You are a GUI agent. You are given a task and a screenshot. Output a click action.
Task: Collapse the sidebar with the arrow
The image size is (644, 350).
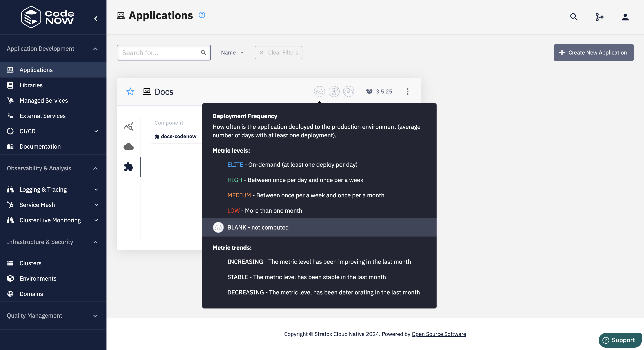pos(96,19)
